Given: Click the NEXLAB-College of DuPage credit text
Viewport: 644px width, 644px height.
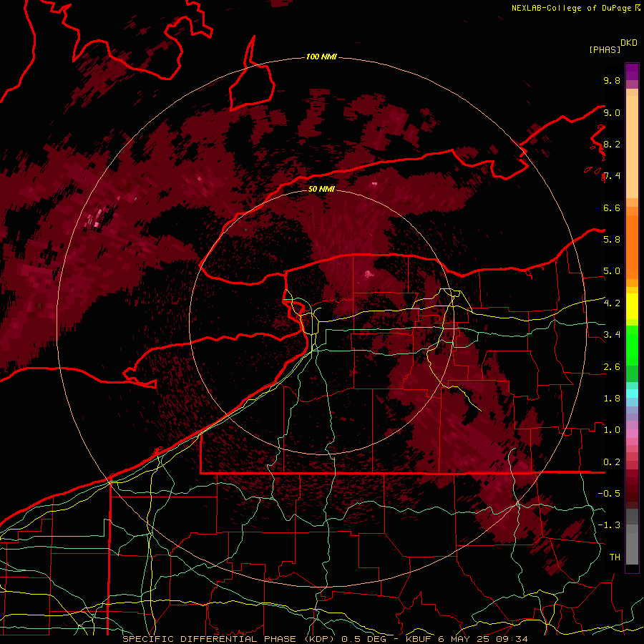Looking at the screenshot, I should tap(572, 8).
